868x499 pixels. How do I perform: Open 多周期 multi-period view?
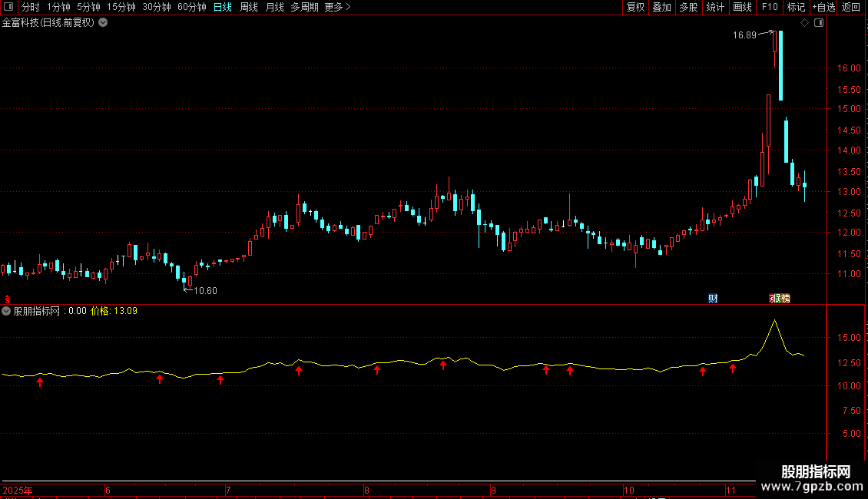(304, 7)
